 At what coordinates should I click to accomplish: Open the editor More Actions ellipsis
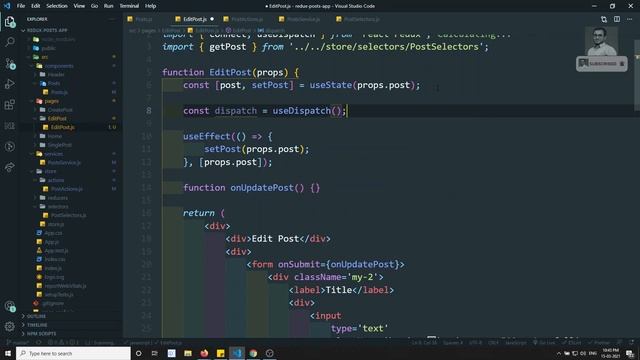tap(629, 19)
